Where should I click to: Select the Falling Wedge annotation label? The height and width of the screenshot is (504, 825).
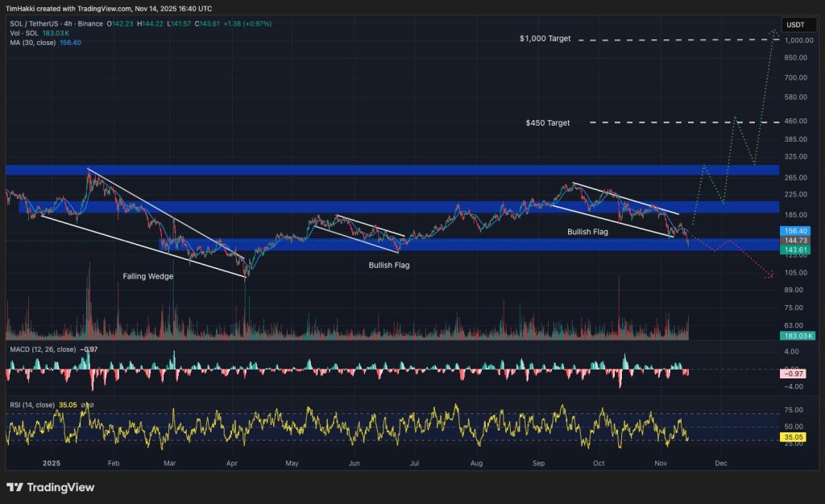coord(147,276)
